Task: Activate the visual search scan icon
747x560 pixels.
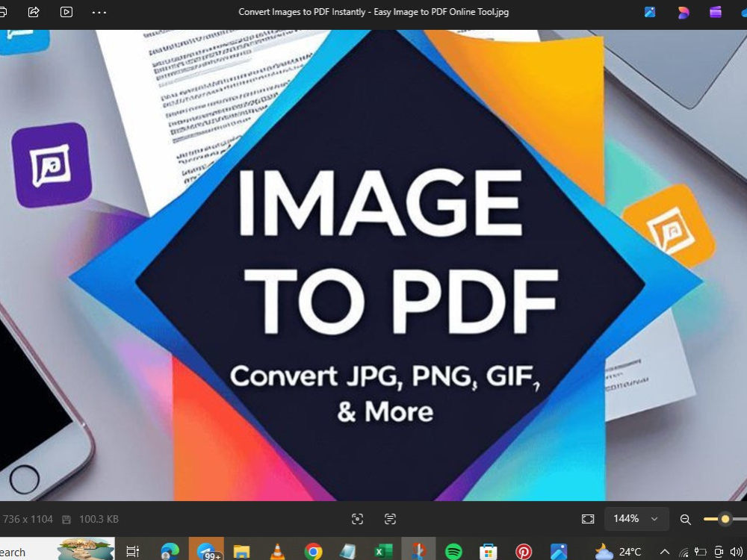Action: pyautogui.click(x=357, y=519)
